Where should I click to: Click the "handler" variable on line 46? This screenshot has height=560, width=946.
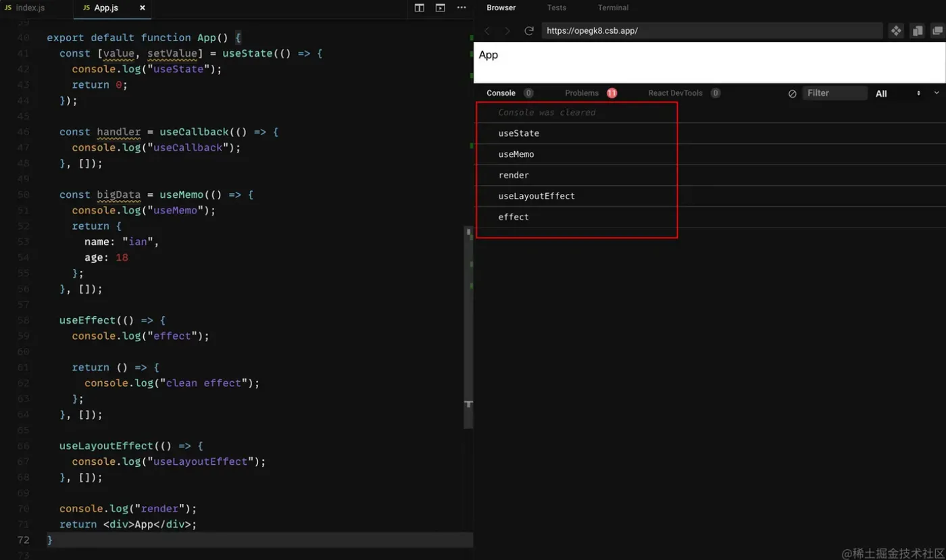[118, 132]
